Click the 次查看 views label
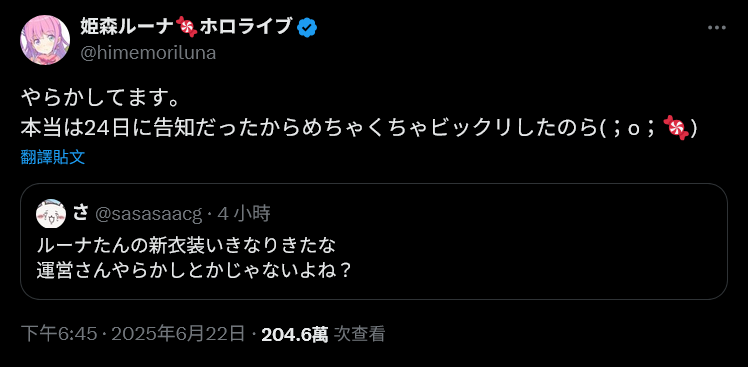Viewport: 748px width, 367px height. click(x=359, y=334)
